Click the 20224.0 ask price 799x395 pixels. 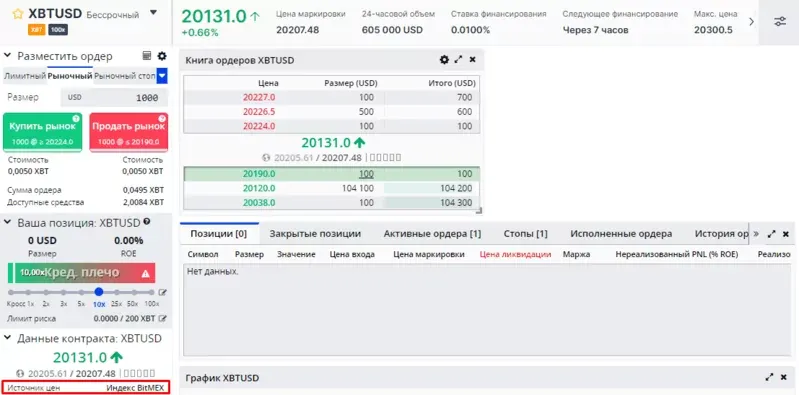tap(259, 126)
